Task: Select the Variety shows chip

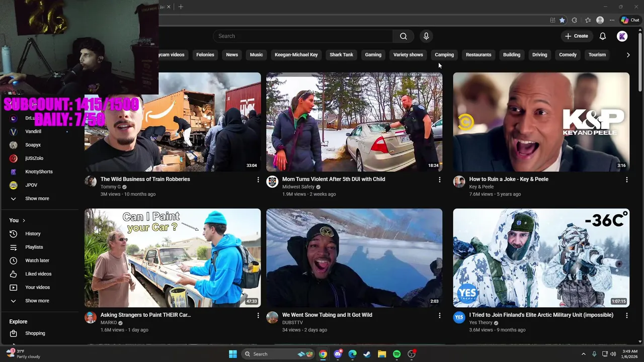Action: click(x=408, y=55)
